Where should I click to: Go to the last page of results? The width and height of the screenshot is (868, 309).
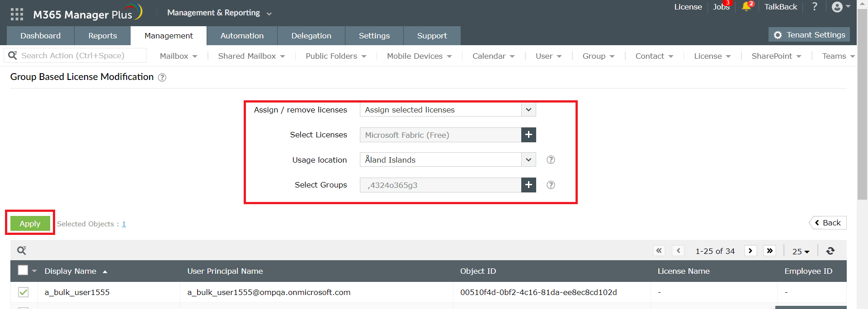click(x=769, y=251)
